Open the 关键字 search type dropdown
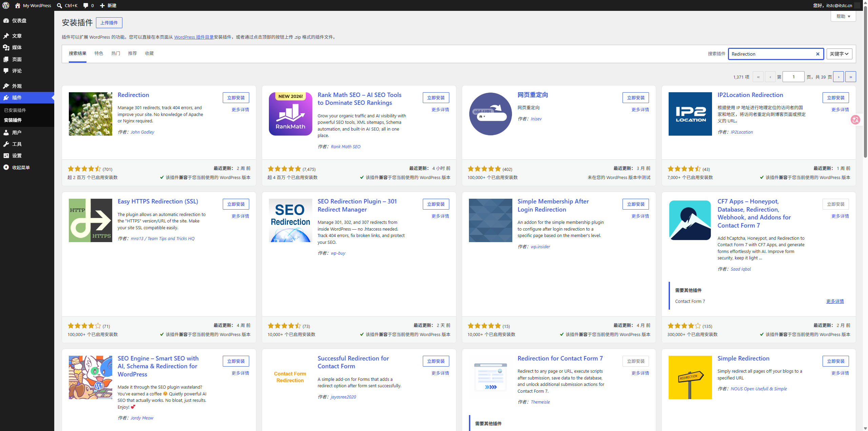 pyautogui.click(x=839, y=54)
